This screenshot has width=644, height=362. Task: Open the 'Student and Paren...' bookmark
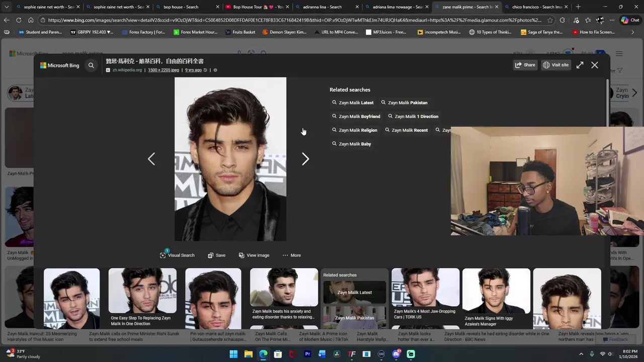40,32
